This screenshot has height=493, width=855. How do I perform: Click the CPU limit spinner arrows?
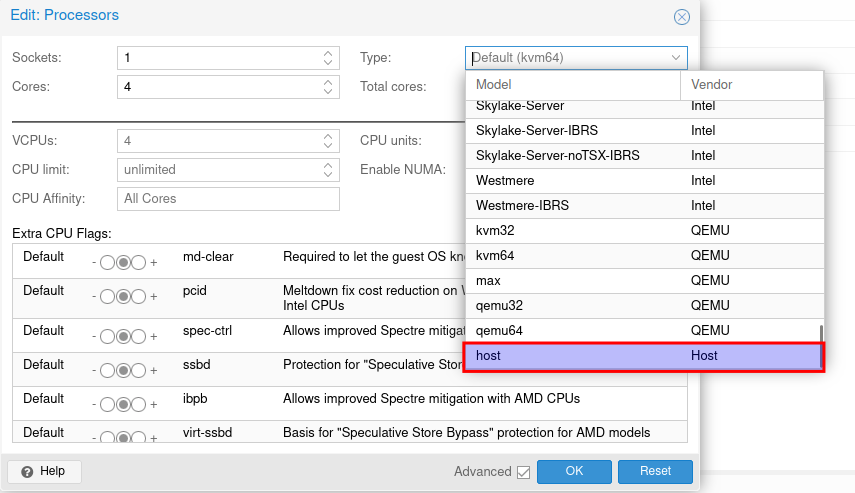coord(329,170)
